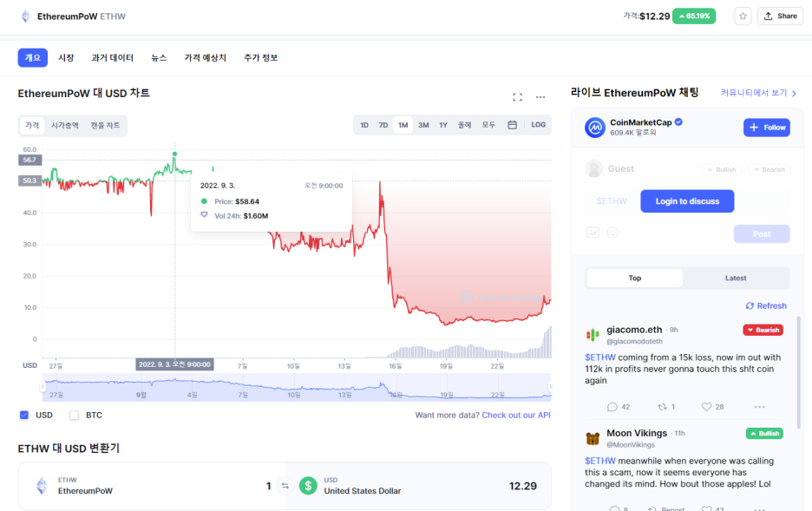Click the converted value 12.29

pos(522,486)
